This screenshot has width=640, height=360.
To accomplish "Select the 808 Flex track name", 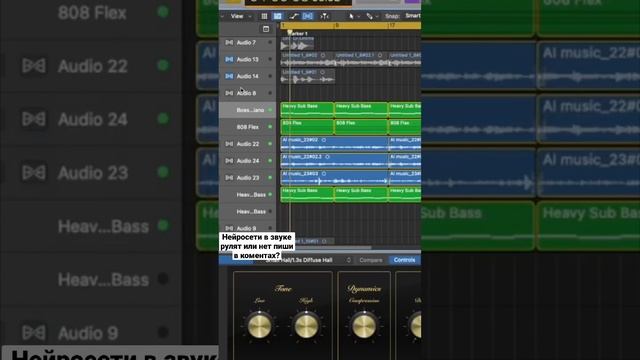I will click(x=248, y=127).
